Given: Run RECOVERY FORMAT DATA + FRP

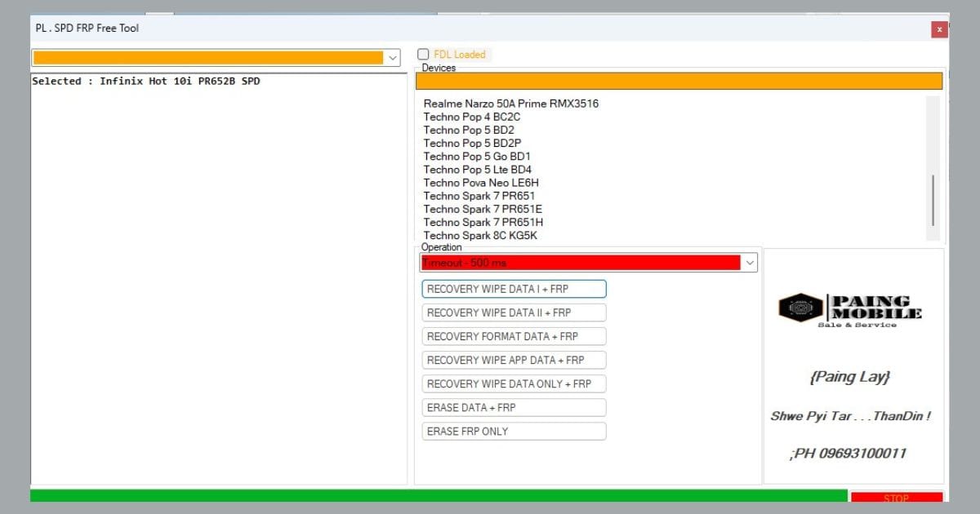Looking at the screenshot, I should [514, 336].
